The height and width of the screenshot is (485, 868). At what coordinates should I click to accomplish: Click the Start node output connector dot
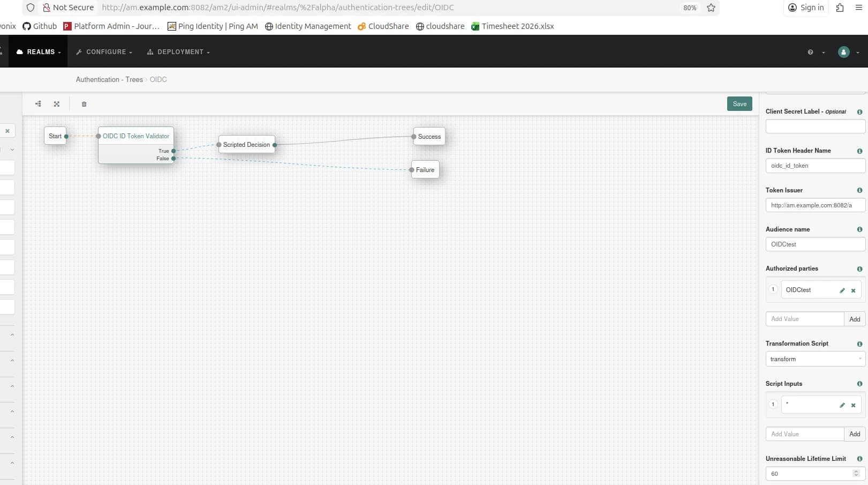pyautogui.click(x=66, y=136)
